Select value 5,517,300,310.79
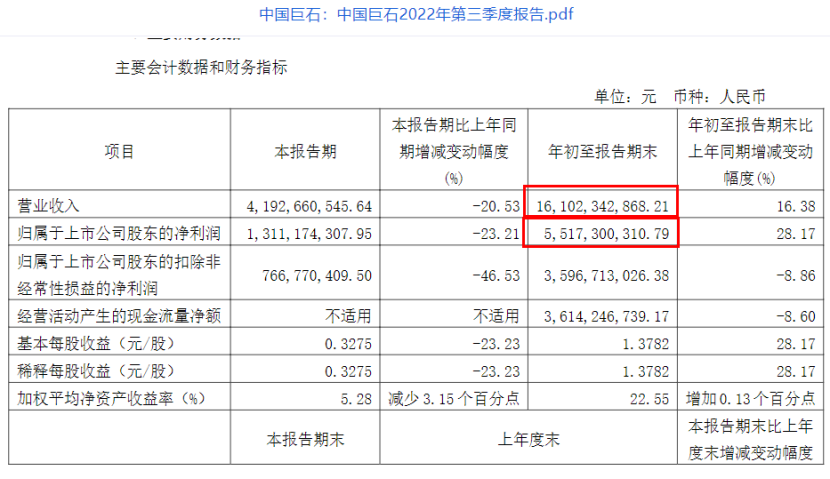The height and width of the screenshot is (479, 830). 607,233
